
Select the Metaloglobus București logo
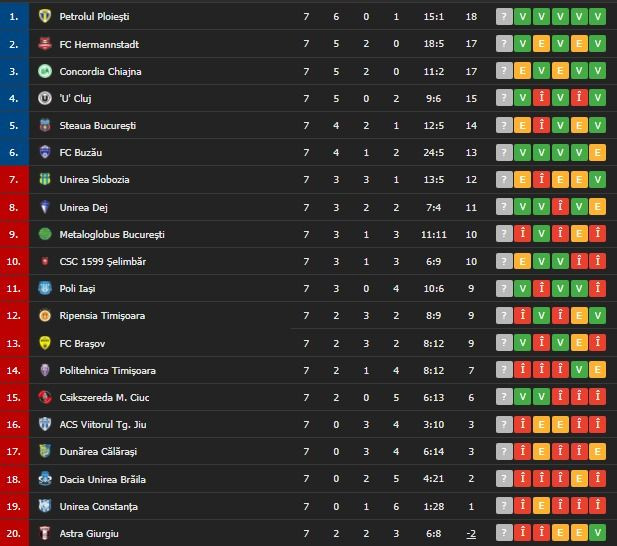point(45,234)
